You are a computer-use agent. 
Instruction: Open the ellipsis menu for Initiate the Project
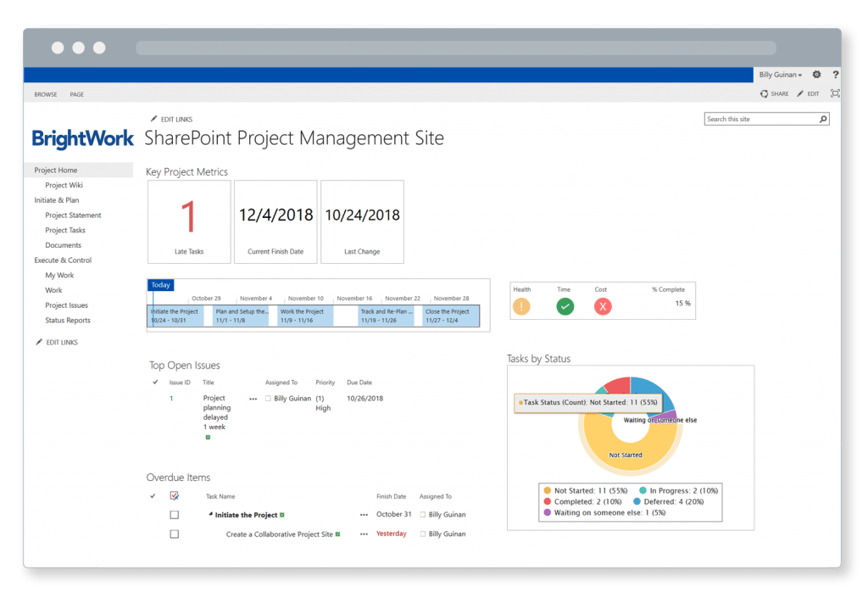click(x=364, y=514)
